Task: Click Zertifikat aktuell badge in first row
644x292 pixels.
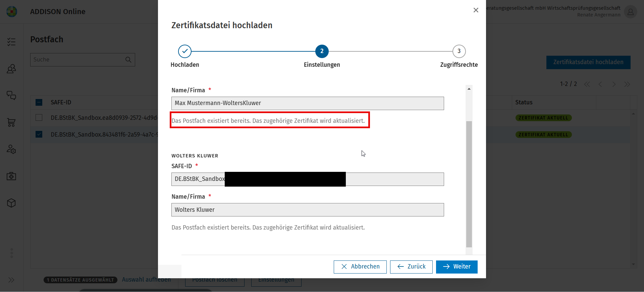Action: pos(543,118)
